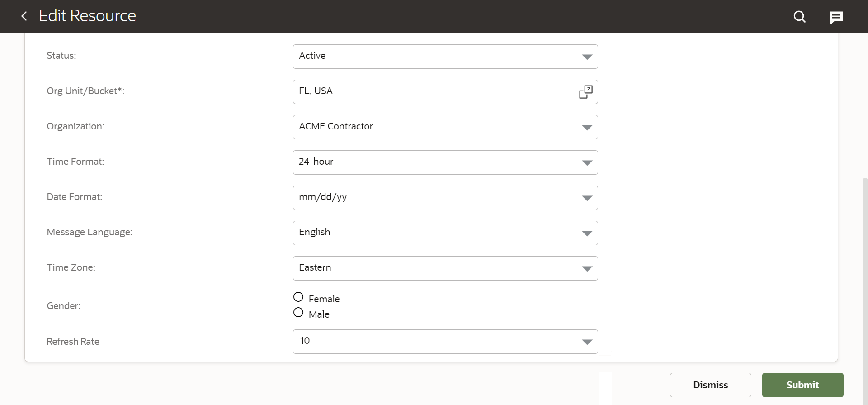Click the Submit button

pos(802,385)
